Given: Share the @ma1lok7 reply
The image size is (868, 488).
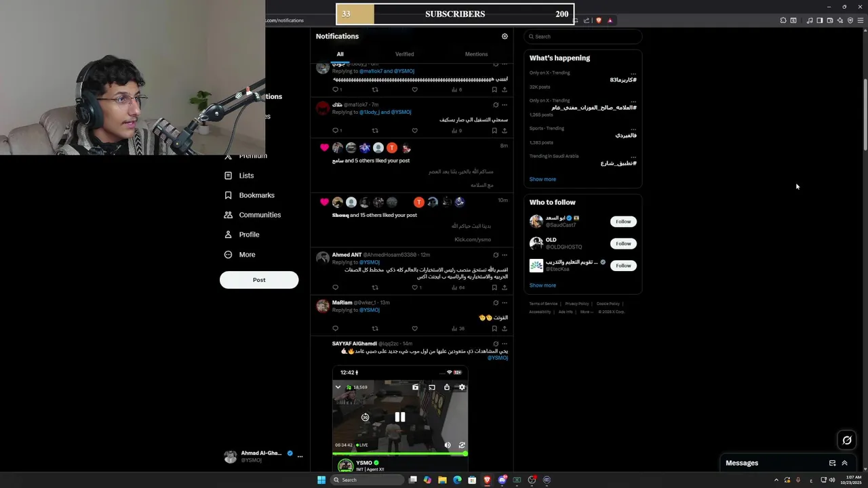Looking at the screenshot, I should (x=504, y=131).
